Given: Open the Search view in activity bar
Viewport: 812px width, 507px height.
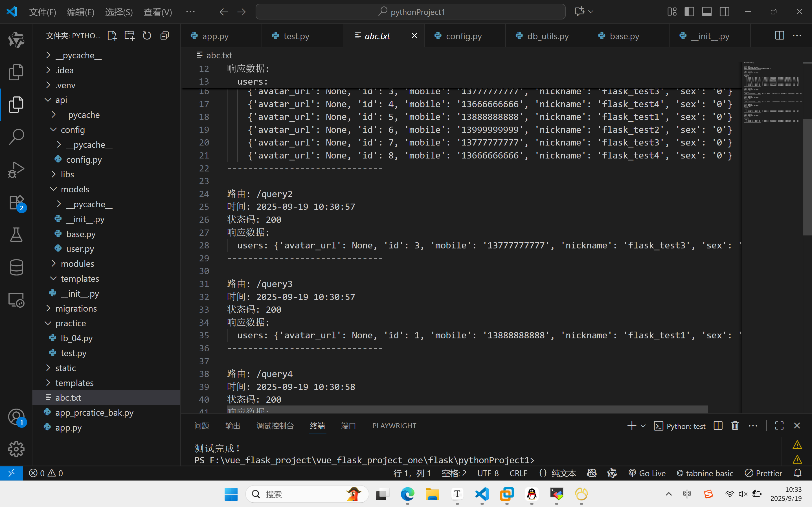Looking at the screenshot, I should pyautogui.click(x=16, y=137).
